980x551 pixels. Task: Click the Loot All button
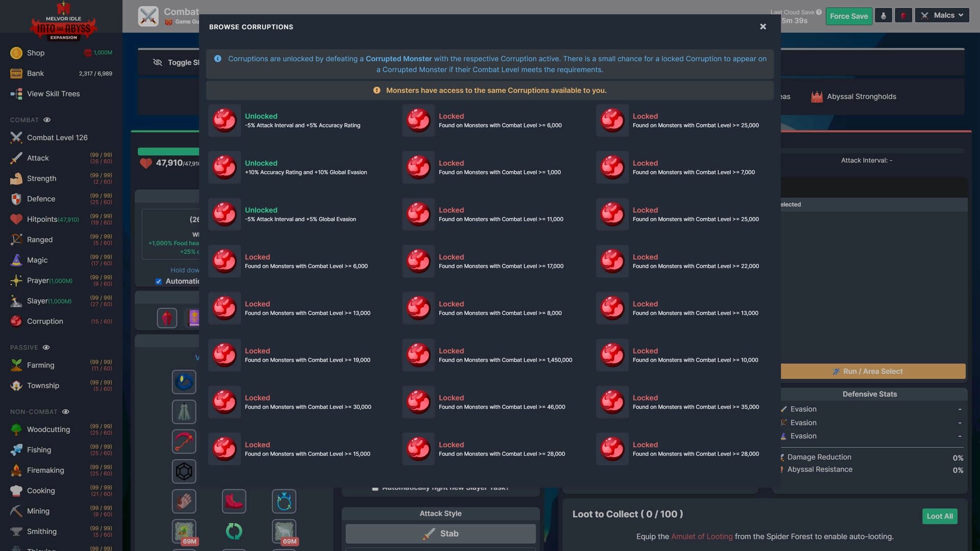pyautogui.click(x=940, y=516)
